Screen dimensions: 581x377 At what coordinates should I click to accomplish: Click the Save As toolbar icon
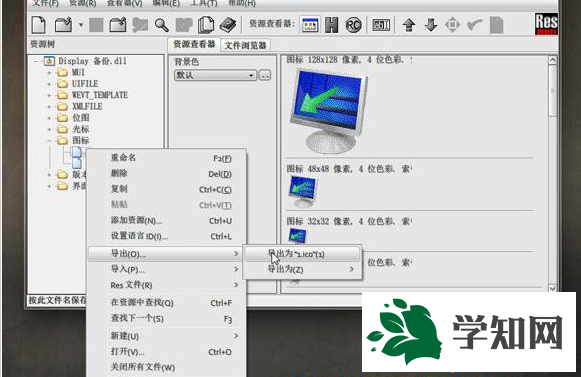pos(118,25)
